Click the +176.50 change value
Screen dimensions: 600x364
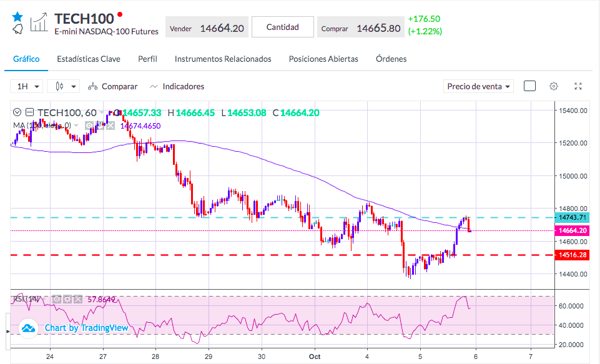pyautogui.click(x=424, y=19)
